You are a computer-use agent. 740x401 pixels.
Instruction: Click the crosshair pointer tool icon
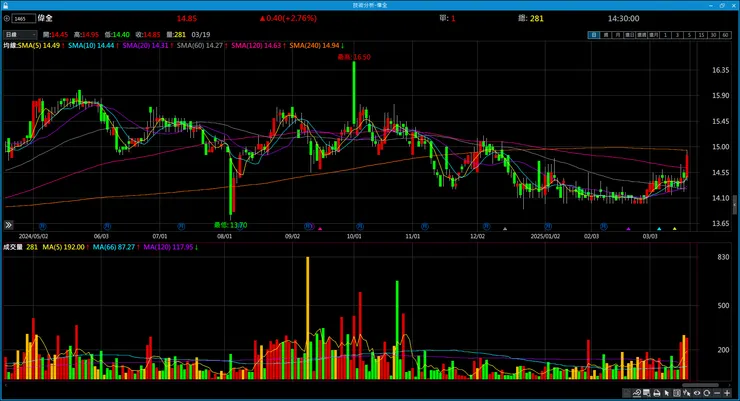coord(687,393)
